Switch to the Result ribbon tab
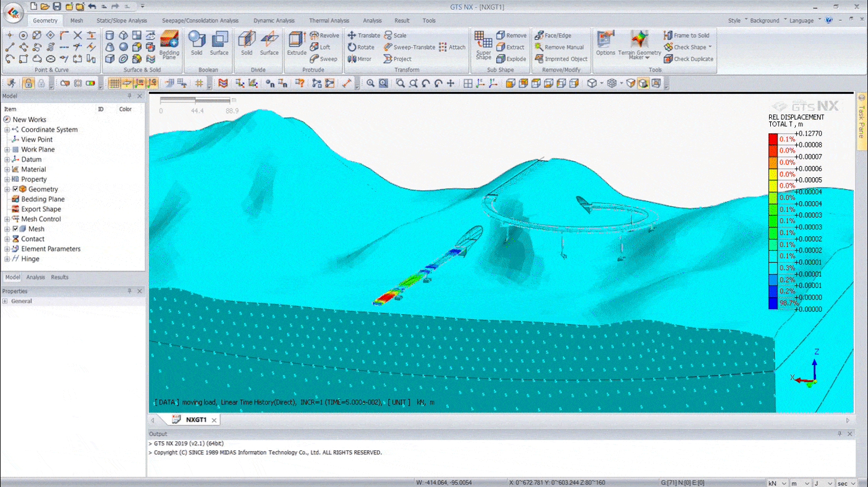The height and width of the screenshot is (487, 868). pos(402,20)
